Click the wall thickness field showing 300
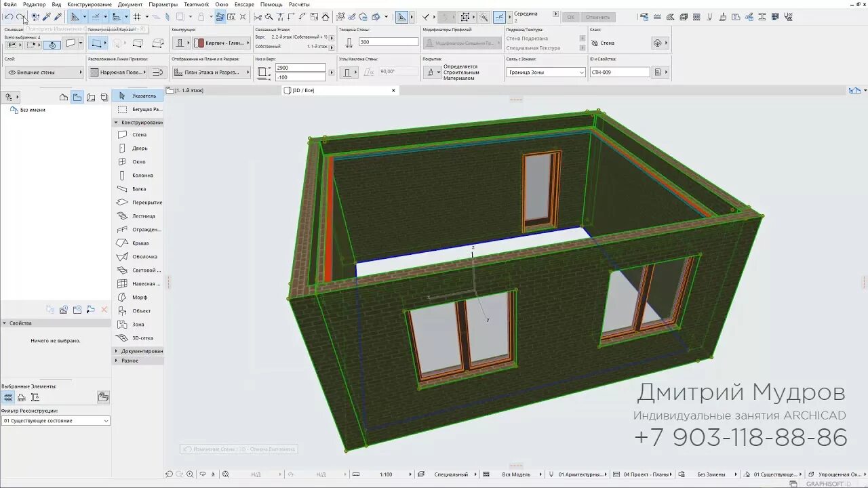This screenshot has width=868, height=488. (x=389, y=42)
